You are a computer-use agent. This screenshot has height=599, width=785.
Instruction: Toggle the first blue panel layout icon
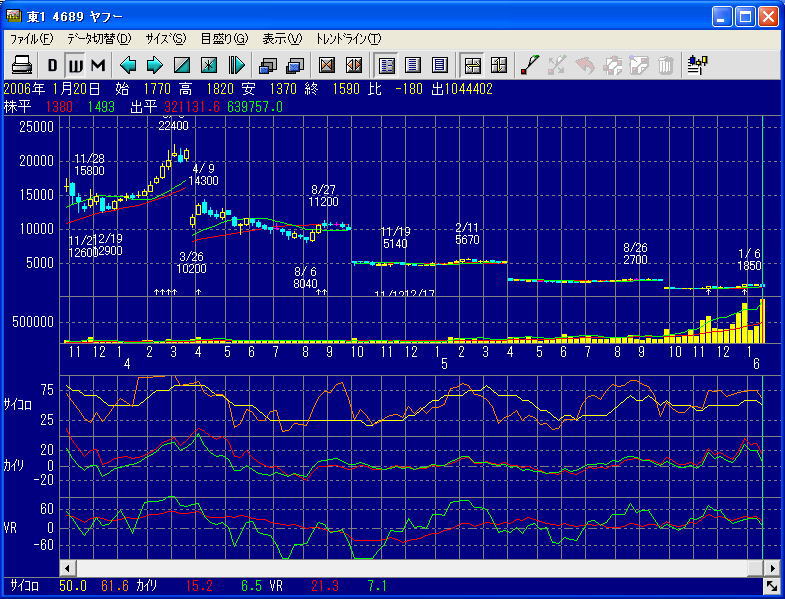[386, 65]
